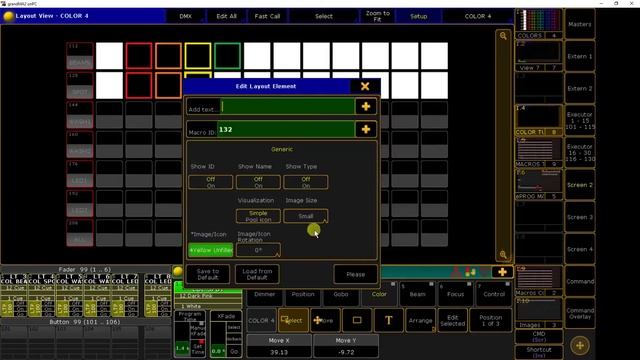Open the MACROS 9 view thumbnail
The image size is (640, 360).
(x=539, y=152)
